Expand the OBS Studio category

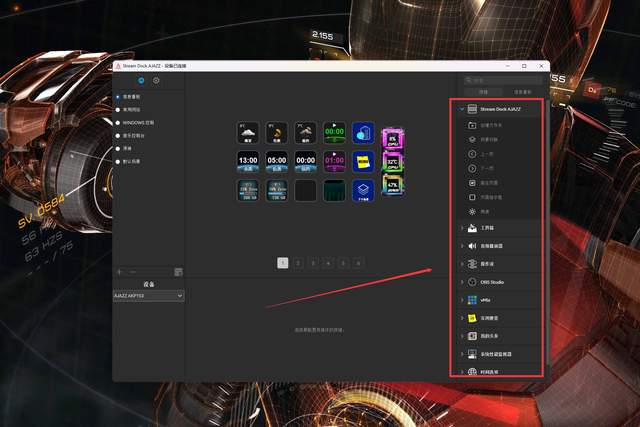[462, 282]
